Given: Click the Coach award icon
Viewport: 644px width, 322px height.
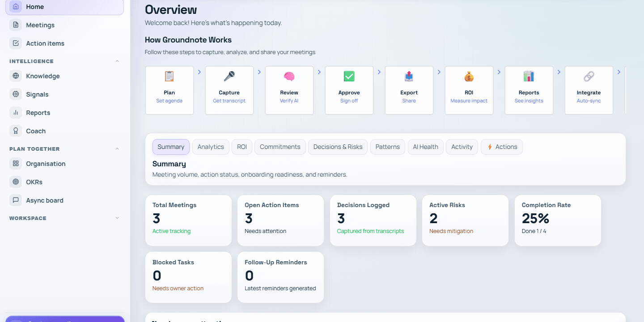Looking at the screenshot, I should point(16,131).
